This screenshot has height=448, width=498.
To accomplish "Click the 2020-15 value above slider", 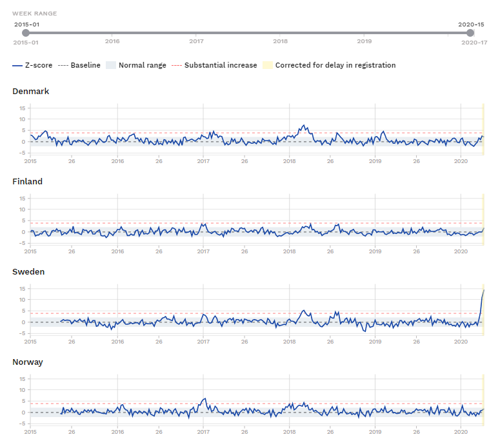I will pos(471,24).
